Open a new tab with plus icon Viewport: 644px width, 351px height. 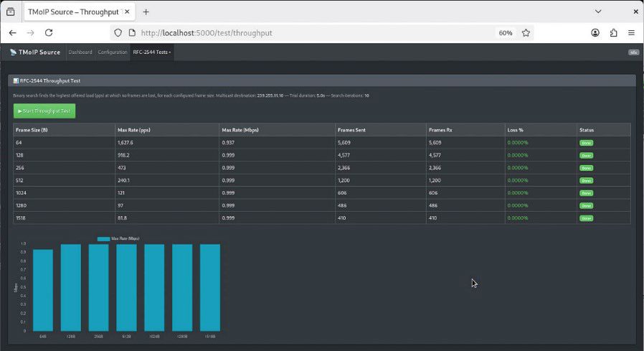[x=146, y=12]
